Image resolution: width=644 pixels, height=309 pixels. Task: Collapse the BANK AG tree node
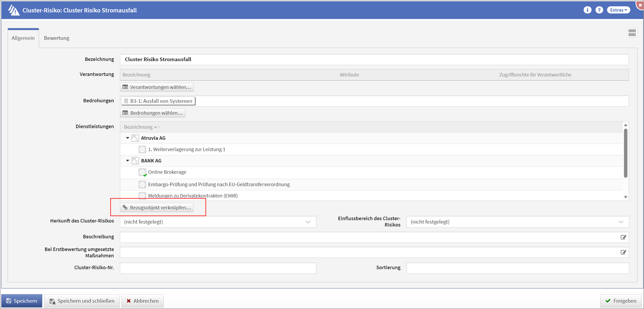coord(128,161)
